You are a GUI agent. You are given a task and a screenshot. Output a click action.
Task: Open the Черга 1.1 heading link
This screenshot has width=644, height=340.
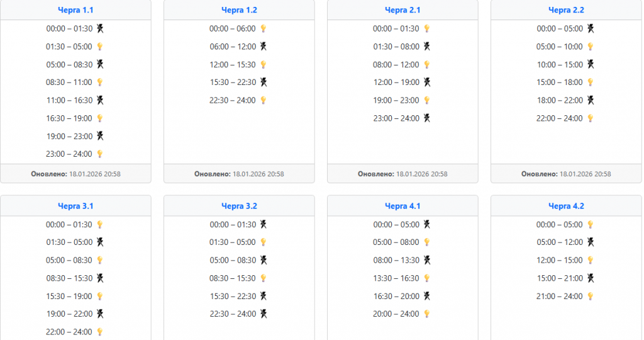click(x=75, y=10)
